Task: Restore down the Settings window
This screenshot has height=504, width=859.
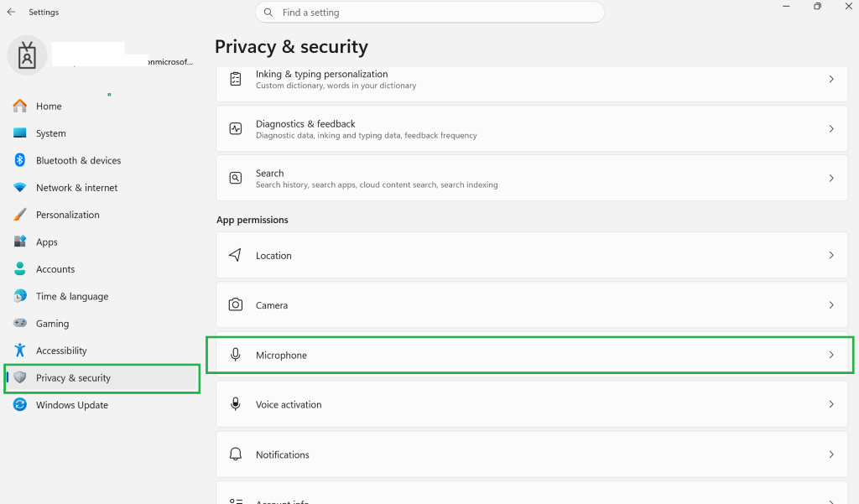Action: point(817,6)
